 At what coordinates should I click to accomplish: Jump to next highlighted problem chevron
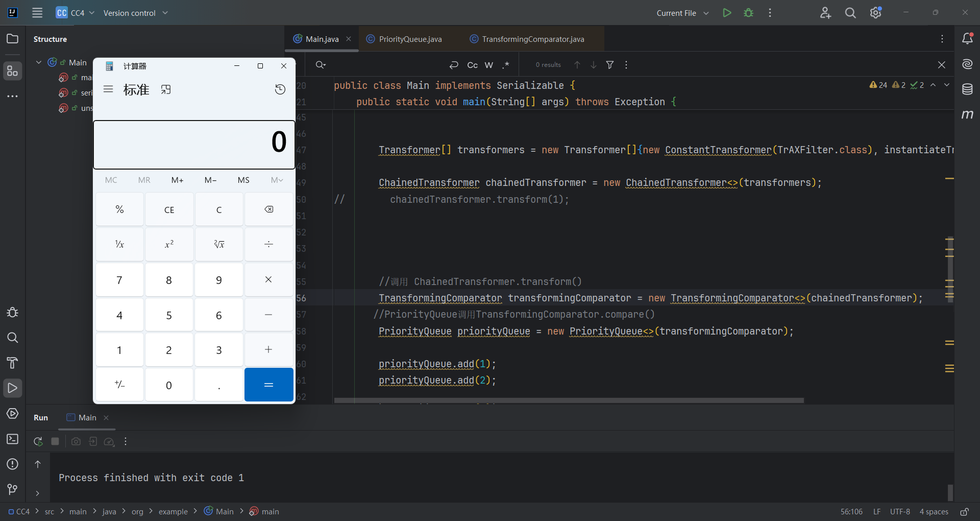point(947,85)
